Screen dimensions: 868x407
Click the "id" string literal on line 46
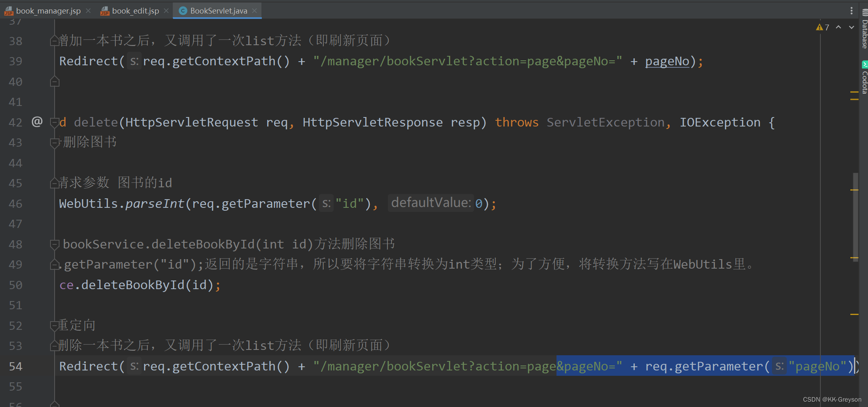coord(350,204)
